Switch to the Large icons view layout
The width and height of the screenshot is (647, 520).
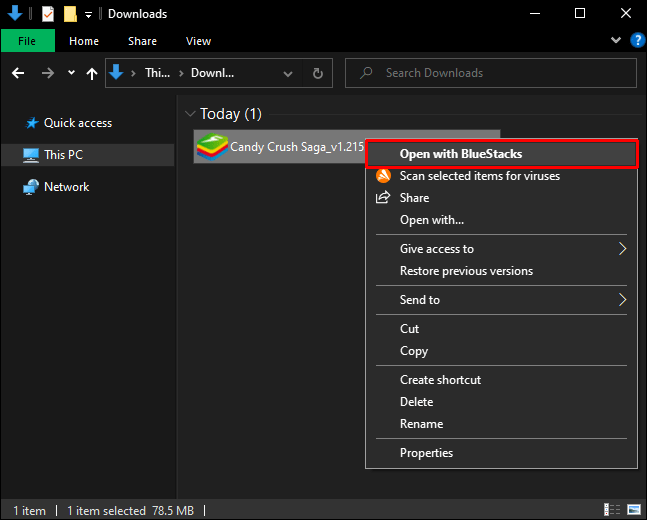click(634, 510)
